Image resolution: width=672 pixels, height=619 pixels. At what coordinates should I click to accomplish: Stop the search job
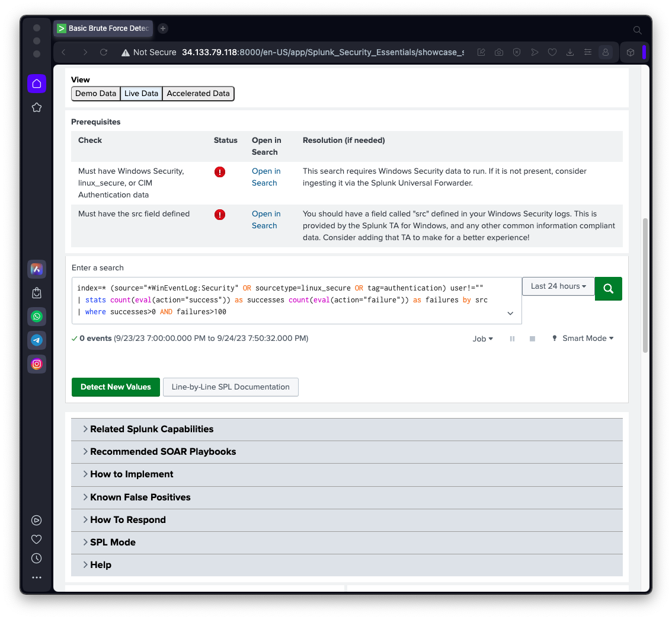pos(532,339)
